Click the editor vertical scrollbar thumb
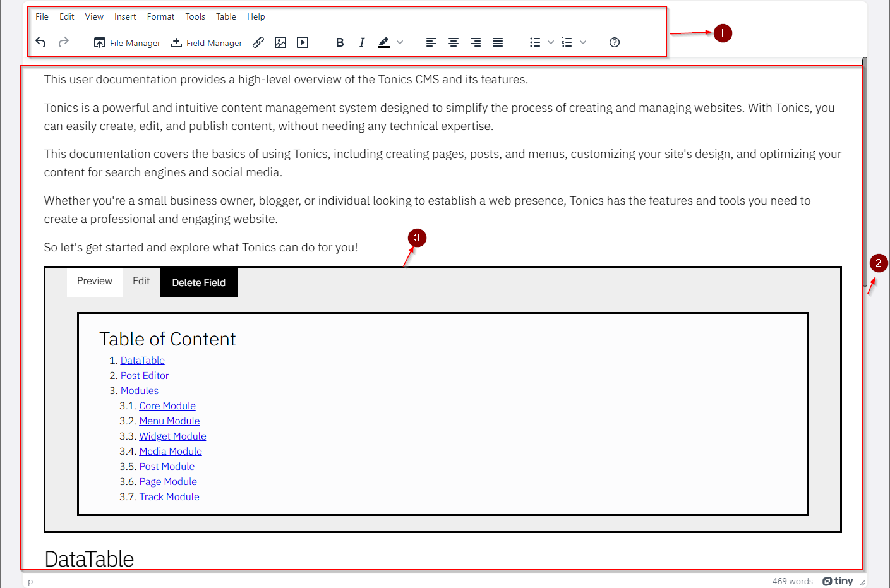The image size is (890, 588). pyautogui.click(x=865, y=172)
